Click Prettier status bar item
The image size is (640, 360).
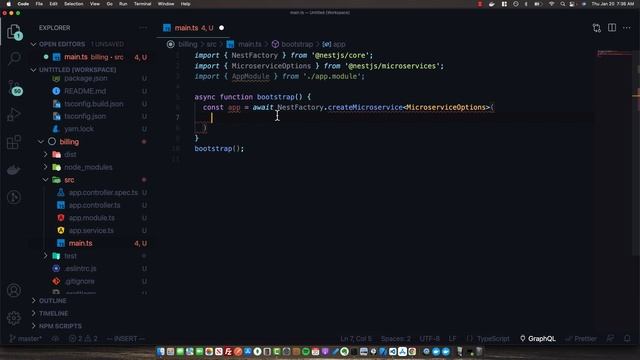(x=581, y=338)
